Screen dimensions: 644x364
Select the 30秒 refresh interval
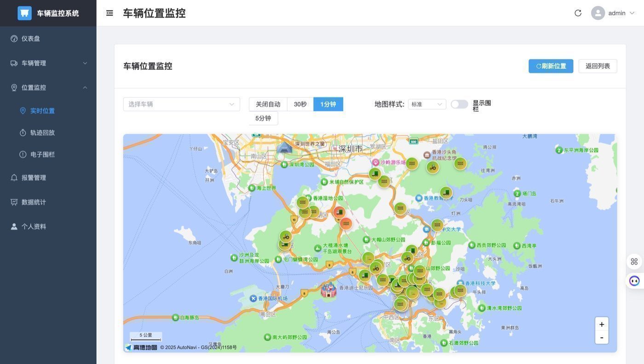pyautogui.click(x=300, y=104)
